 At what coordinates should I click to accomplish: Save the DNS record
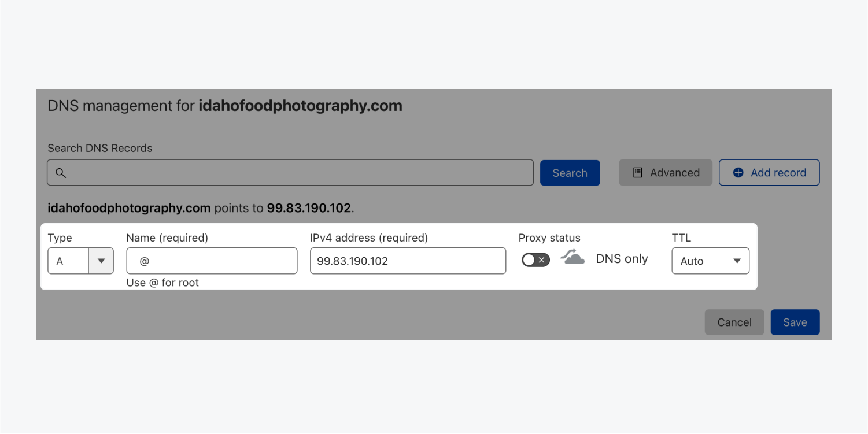point(795,322)
